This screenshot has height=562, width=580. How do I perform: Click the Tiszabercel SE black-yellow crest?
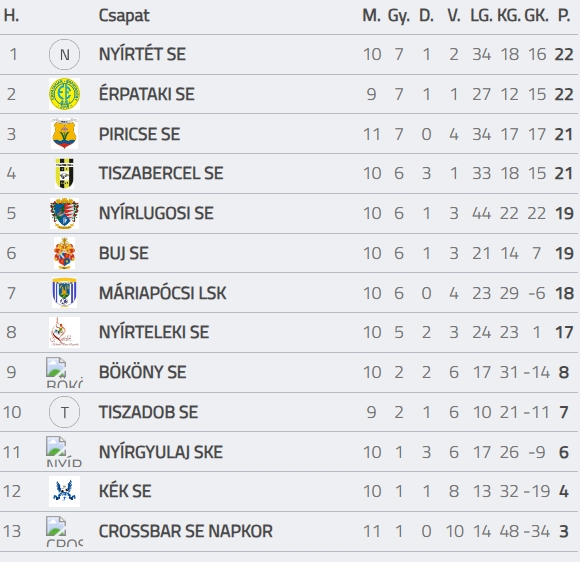tap(64, 173)
